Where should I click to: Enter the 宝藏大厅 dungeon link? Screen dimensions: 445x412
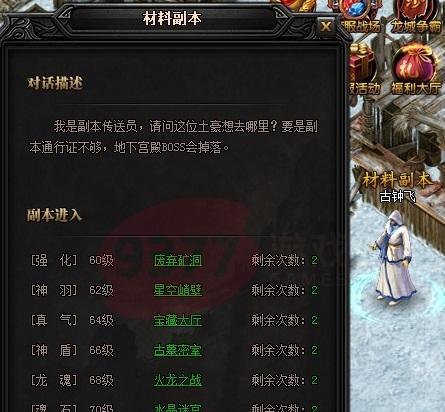[x=178, y=320]
